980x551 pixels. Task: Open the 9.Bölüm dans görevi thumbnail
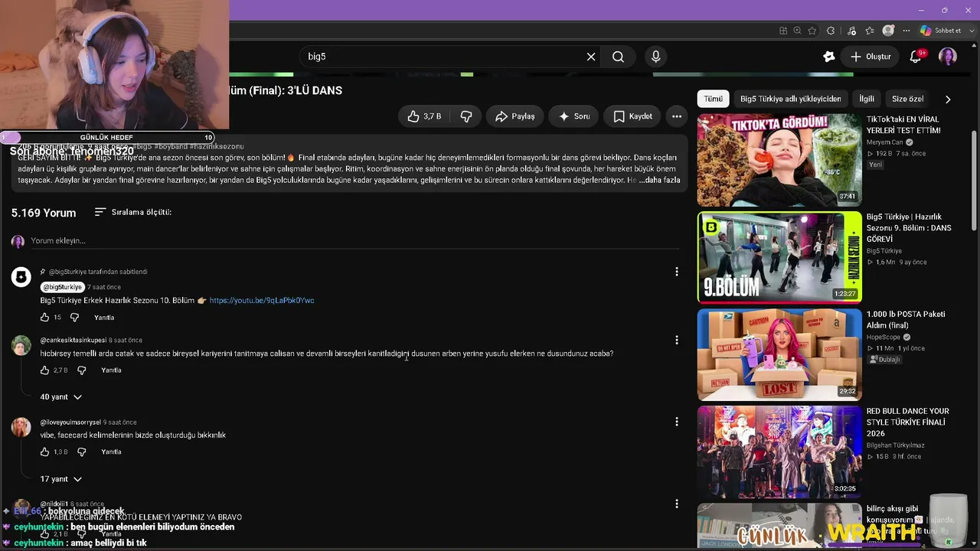(779, 257)
